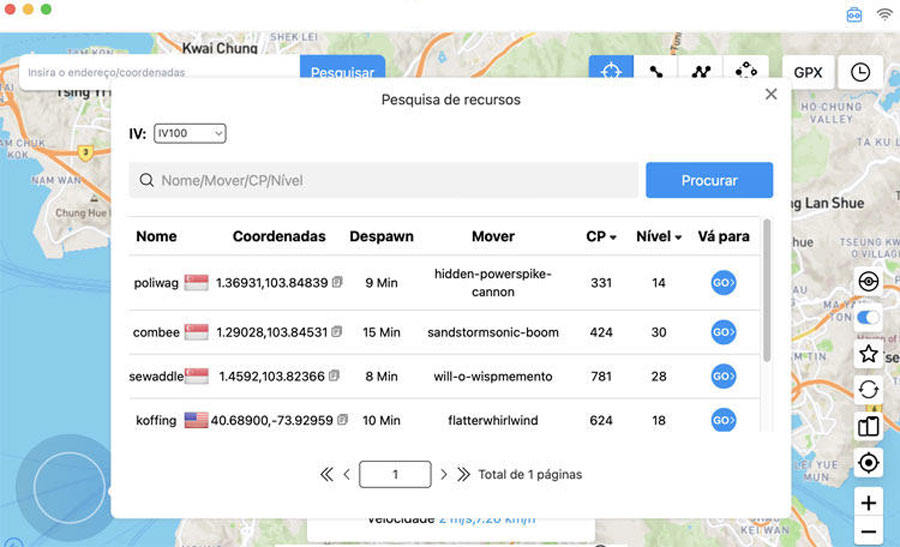The height and width of the screenshot is (547, 900).
Task: Click the GPX import button
Action: click(x=808, y=72)
